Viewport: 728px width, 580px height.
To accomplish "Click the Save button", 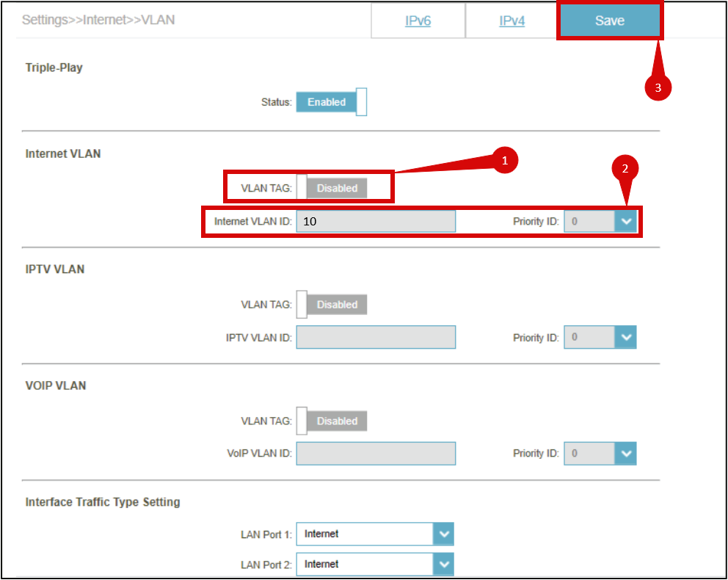I will pyautogui.click(x=609, y=21).
